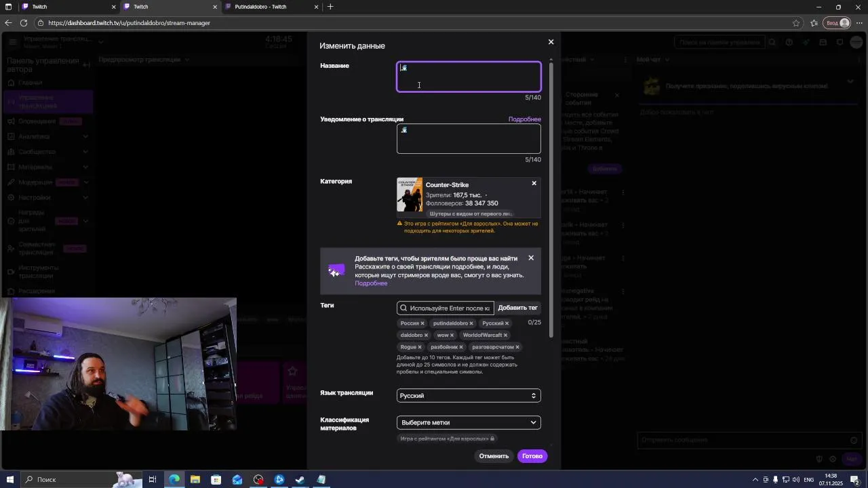Remove the разбойник tag

coord(460,347)
